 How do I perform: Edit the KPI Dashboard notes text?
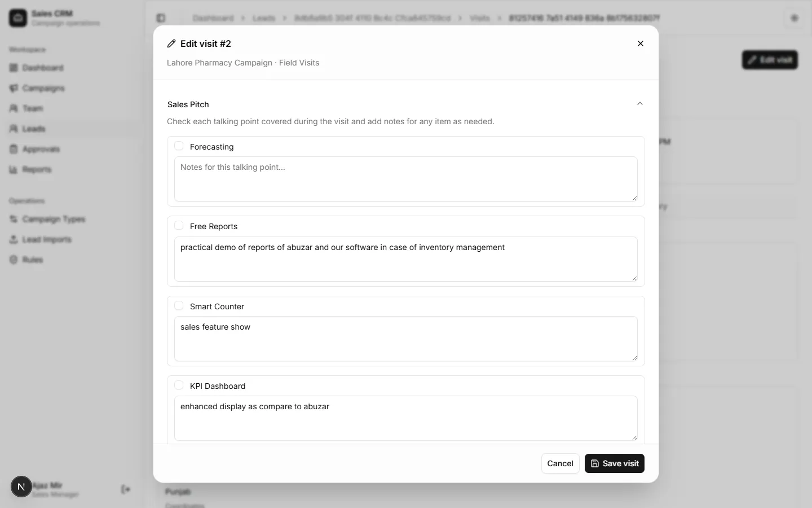click(x=406, y=418)
